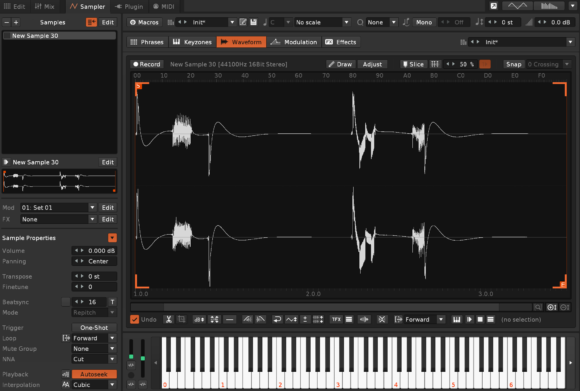Screen dimensions: 580x391
Task: Toggle the Undo checkbox
Action: click(x=134, y=320)
